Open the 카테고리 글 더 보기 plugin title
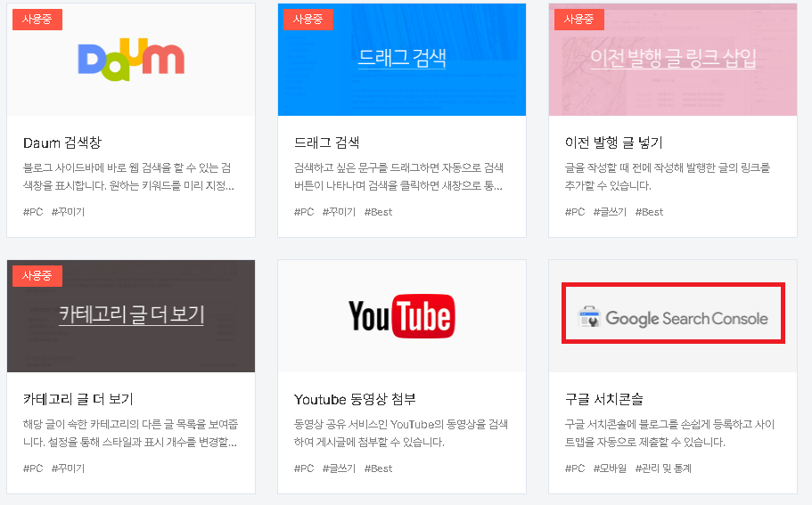The height and width of the screenshot is (505, 812). (78, 399)
